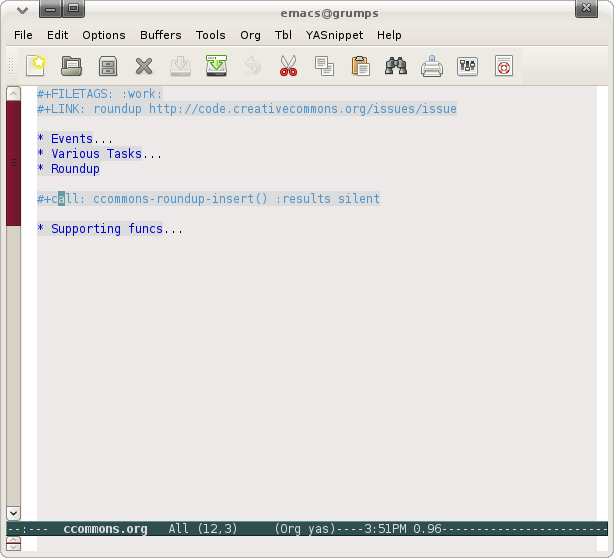The image size is (614, 558).
Task: Follow the code.creativecommons.org issues link
Action: (302, 109)
